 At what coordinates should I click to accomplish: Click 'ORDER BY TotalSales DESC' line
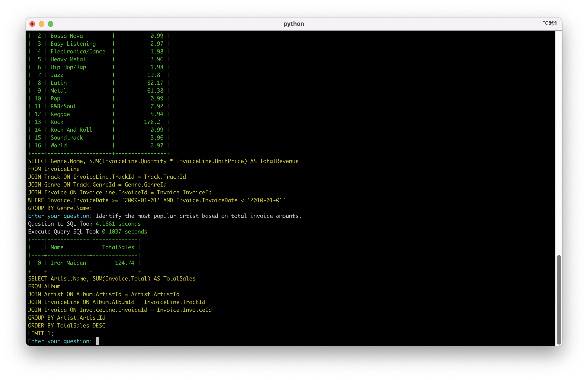tap(66, 325)
